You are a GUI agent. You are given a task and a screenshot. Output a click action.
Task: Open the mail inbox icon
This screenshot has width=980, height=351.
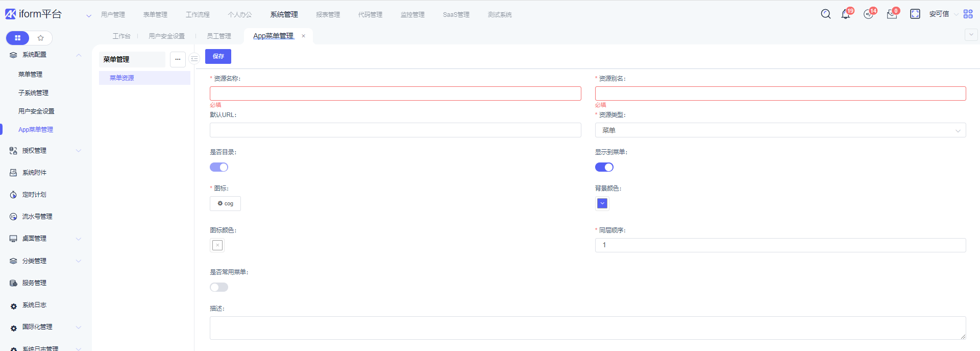[892, 14]
